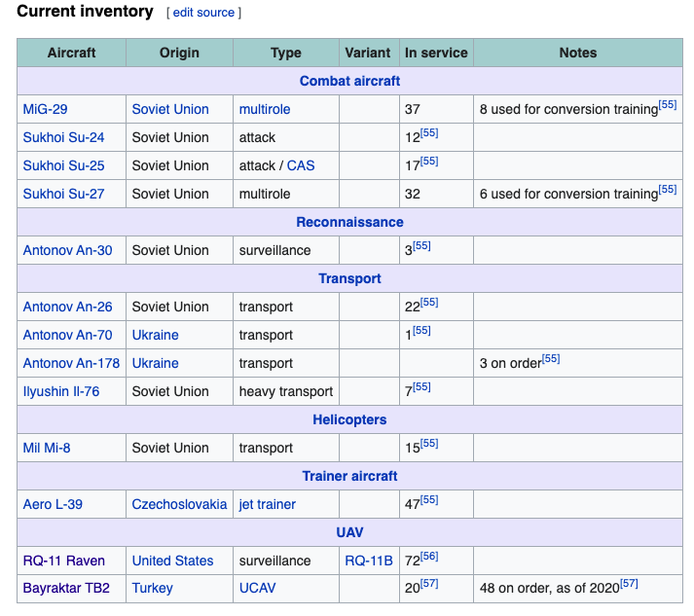
Task: Click '48 on order, as of 2020' note
Action: point(549,588)
